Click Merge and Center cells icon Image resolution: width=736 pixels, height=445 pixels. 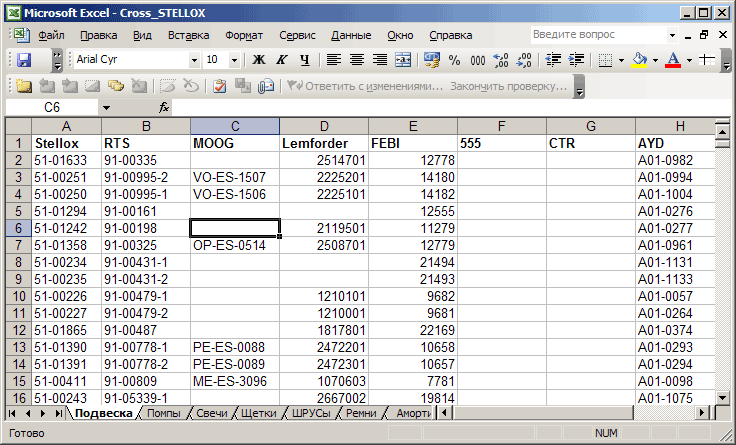pos(403,60)
